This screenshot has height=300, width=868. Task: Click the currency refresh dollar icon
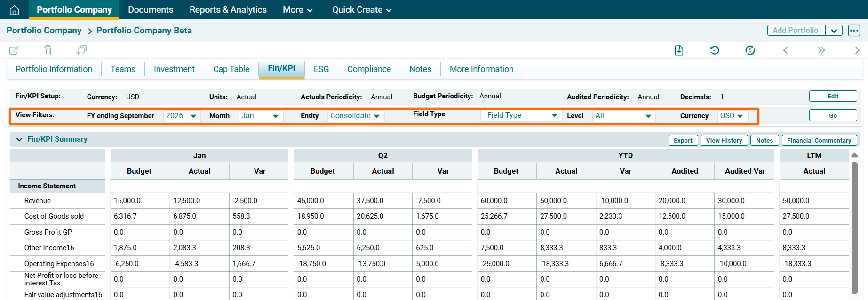tap(750, 50)
